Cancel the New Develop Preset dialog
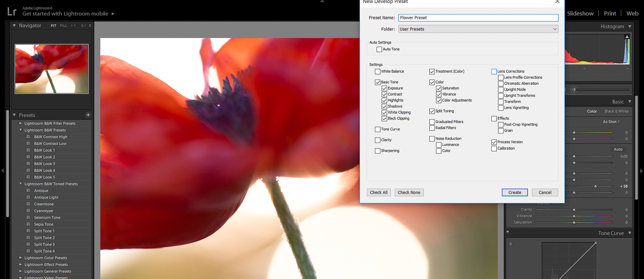644x279 pixels. [545, 193]
